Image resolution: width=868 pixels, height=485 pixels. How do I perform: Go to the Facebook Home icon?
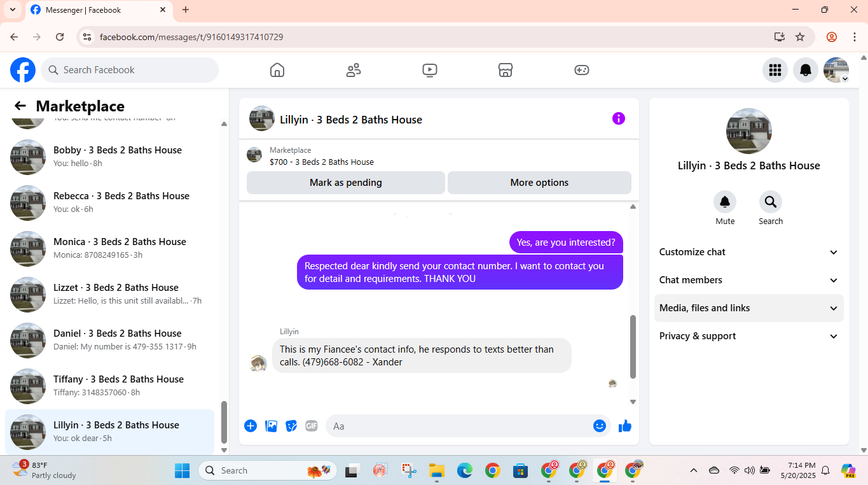coord(277,70)
